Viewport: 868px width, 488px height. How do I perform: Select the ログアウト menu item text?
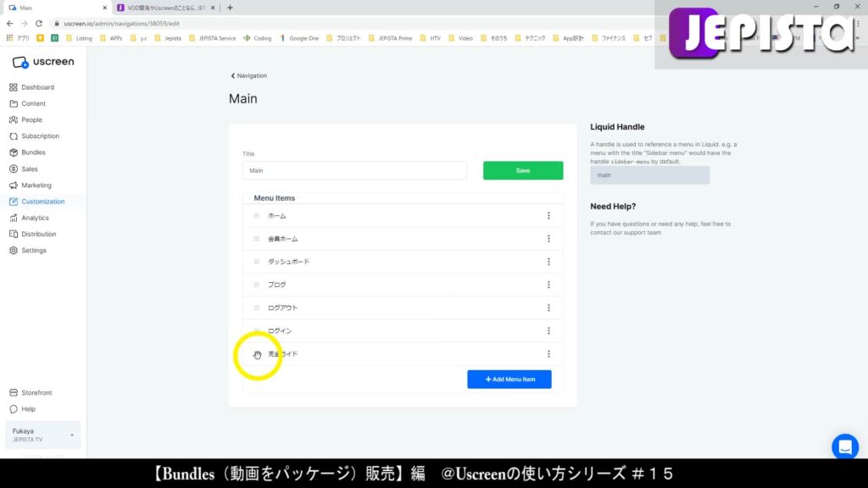coord(283,308)
